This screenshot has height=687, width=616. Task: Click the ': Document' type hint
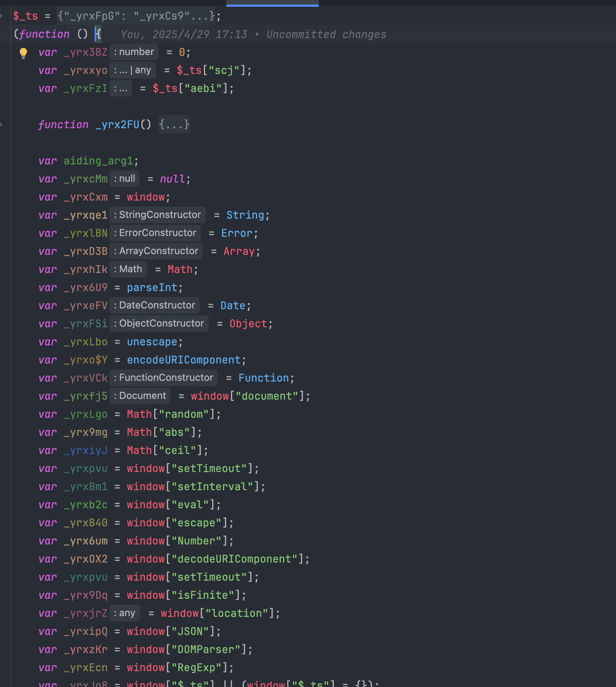click(139, 396)
